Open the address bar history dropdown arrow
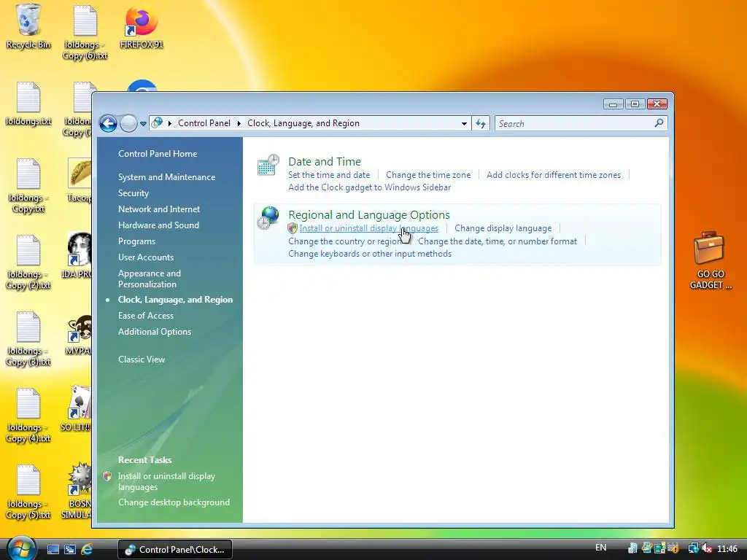This screenshot has width=747, height=560. (464, 124)
